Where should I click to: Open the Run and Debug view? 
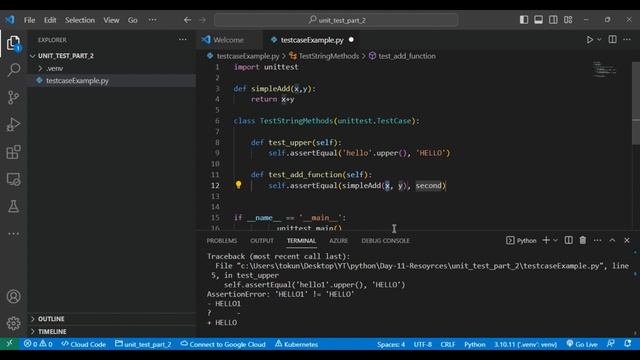pyautogui.click(x=13, y=124)
